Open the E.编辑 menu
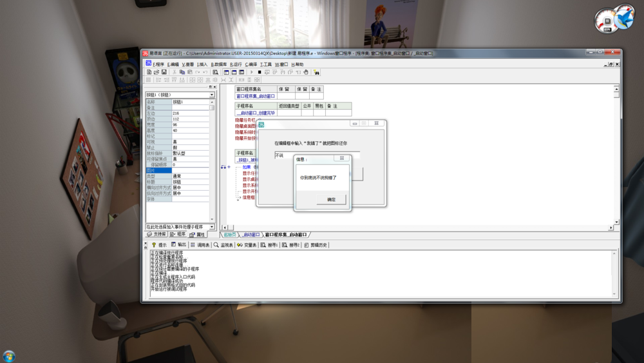 [173, 64]
